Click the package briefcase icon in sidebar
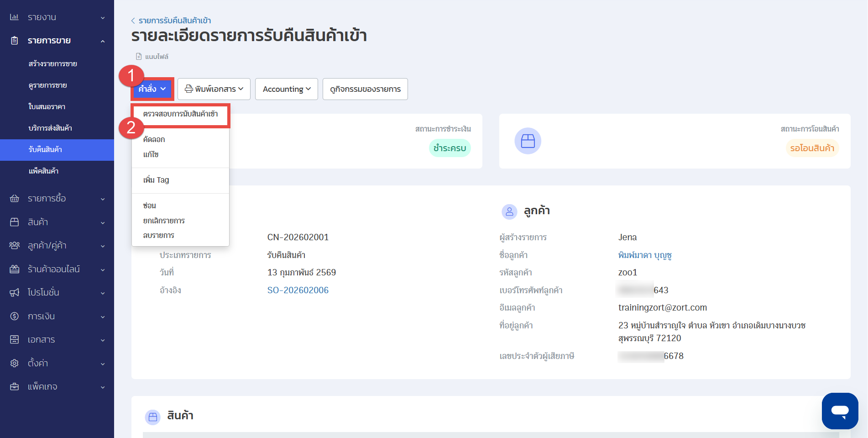Image resolution: width=868 pixels, height=438 pixels. pos(14,386)
